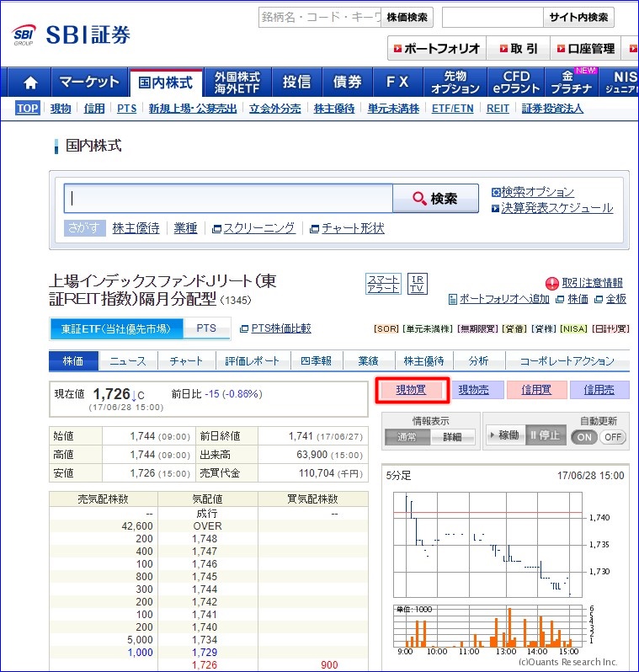This screenshot has width=639, height=672.
Task: Click the サイト内検索 button
Action: 578,17
